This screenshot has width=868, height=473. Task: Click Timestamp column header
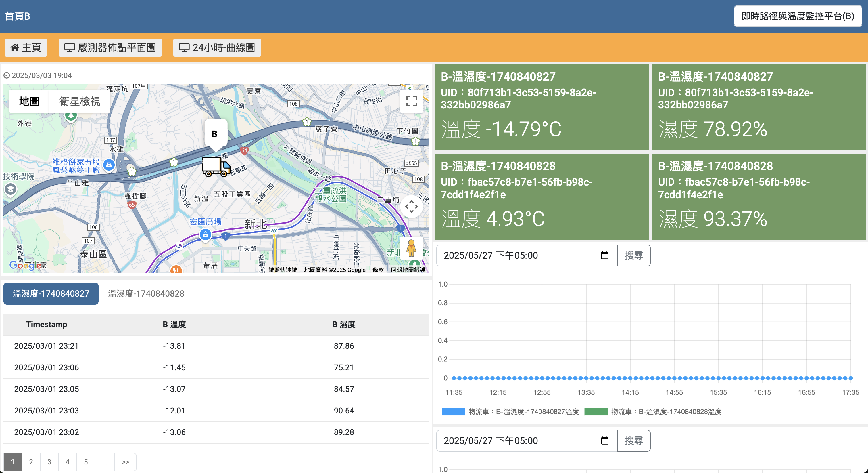[x=47, y=325]
